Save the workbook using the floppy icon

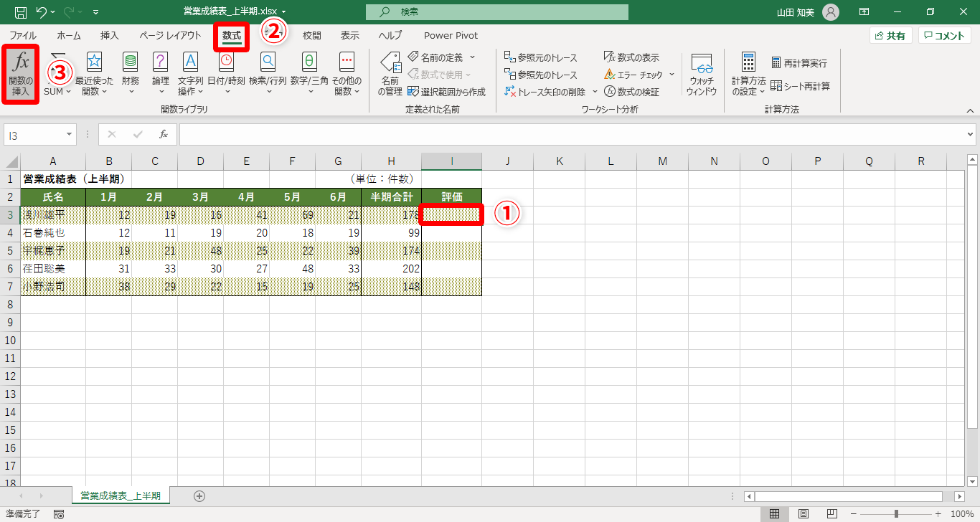[x=20, y=12]
